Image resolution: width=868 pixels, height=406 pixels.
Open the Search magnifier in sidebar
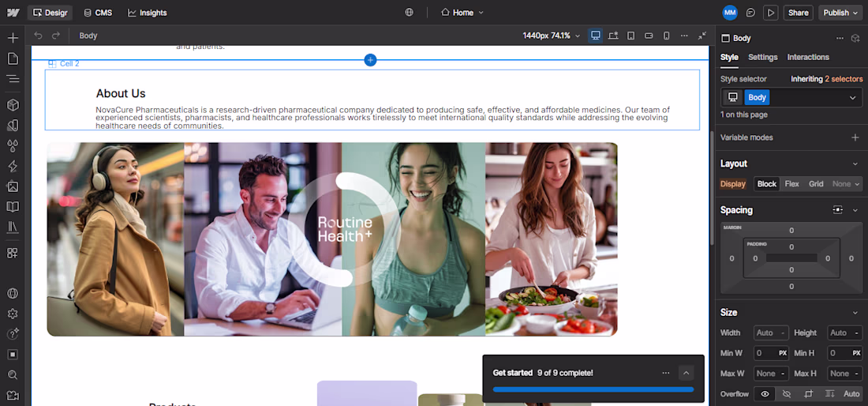(13, 375)
